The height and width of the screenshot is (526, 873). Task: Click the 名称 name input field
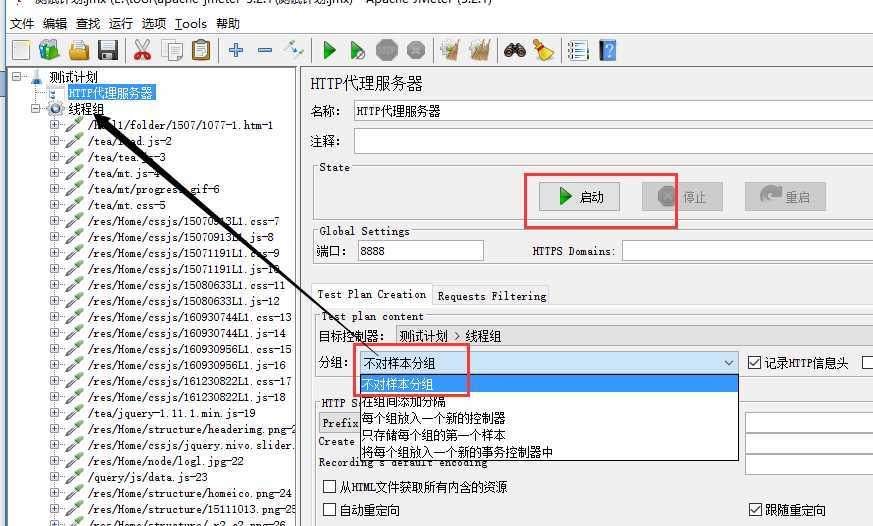[613, 111]
